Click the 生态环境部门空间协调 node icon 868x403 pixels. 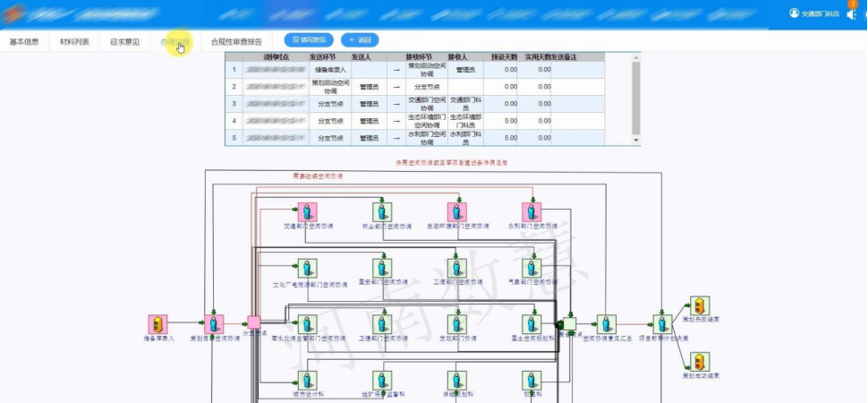point(458,212)
